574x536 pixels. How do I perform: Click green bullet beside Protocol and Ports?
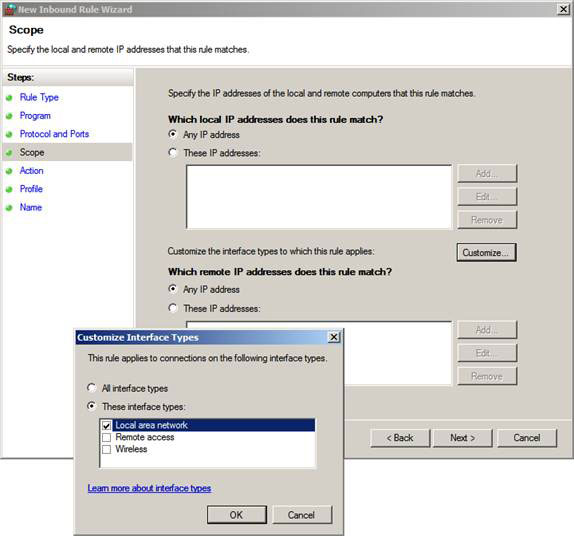(9, 134)
